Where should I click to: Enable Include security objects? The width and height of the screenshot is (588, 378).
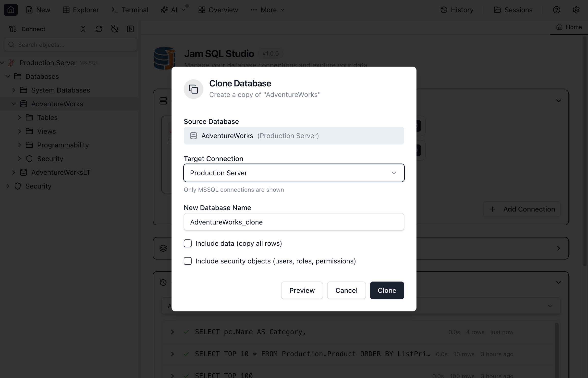point(188,261)
